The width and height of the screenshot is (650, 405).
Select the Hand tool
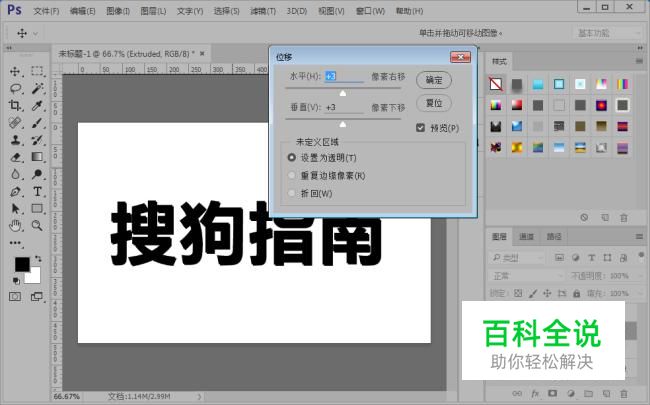pos(15,226)
